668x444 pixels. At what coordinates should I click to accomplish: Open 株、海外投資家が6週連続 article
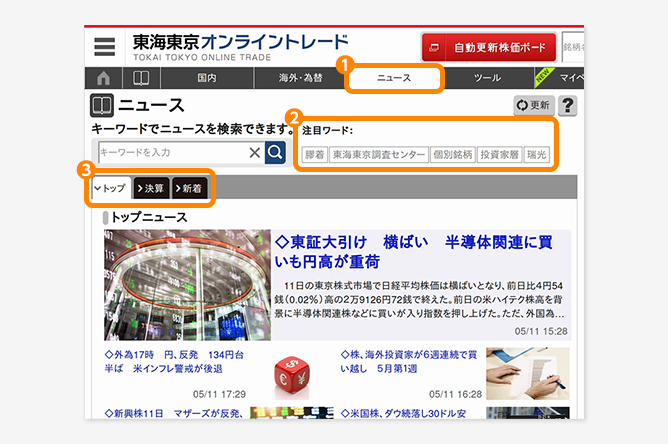tap(409, 361)
